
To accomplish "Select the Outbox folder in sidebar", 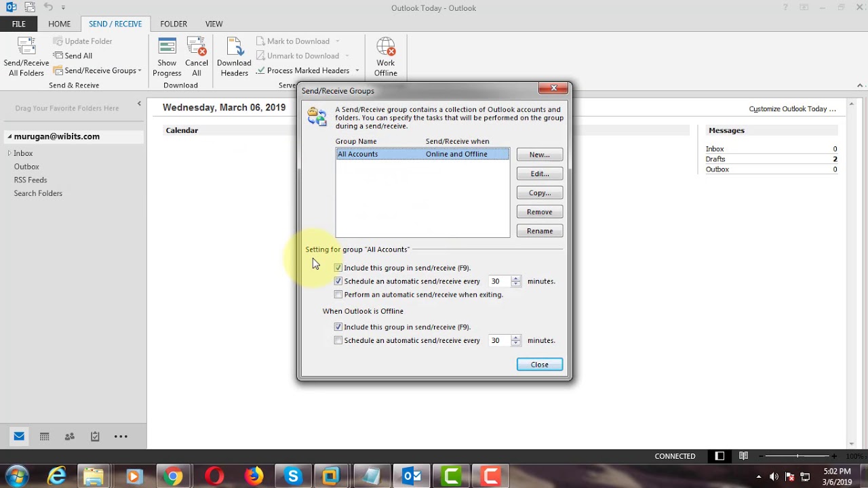I will [26, 166].
